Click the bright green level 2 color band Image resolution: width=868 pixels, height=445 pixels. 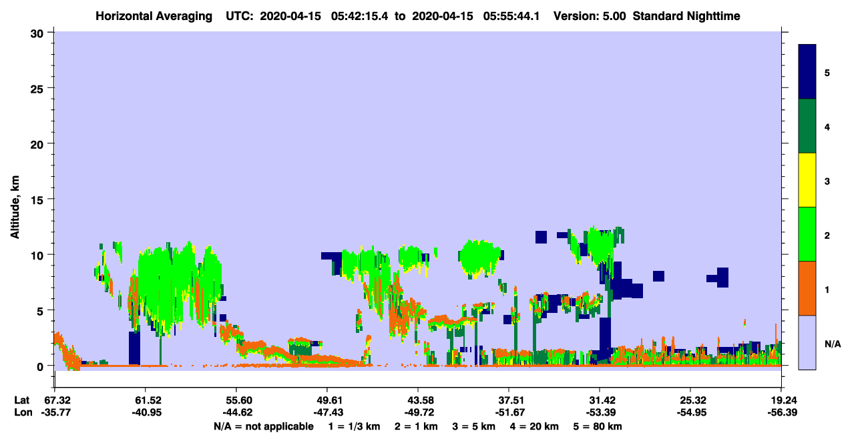(807, 234)
